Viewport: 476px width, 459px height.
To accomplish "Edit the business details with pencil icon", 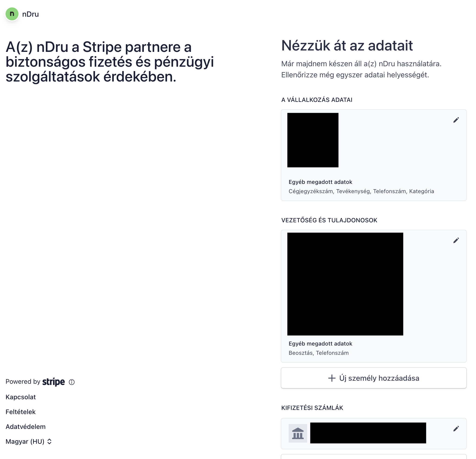I will (x=456, y=120).
